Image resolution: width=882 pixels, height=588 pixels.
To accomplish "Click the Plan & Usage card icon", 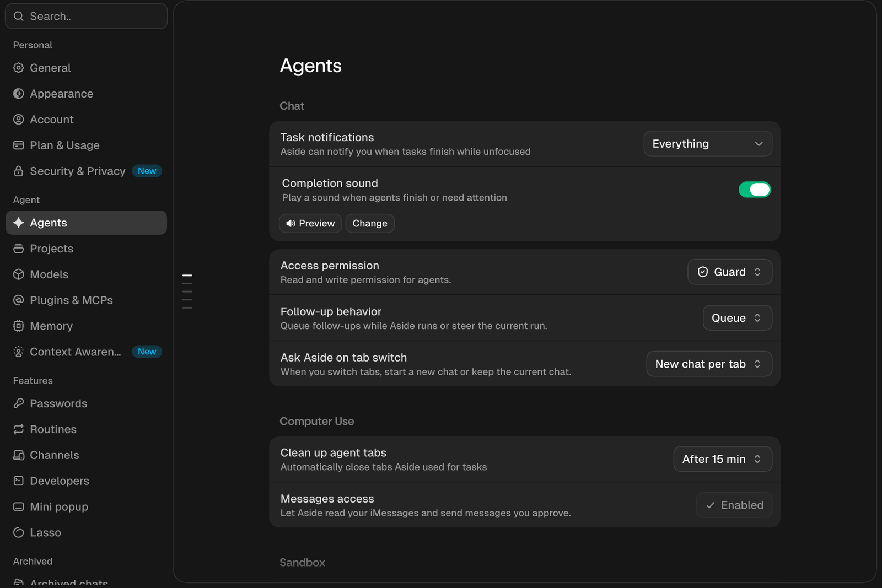I will [19, 145].
